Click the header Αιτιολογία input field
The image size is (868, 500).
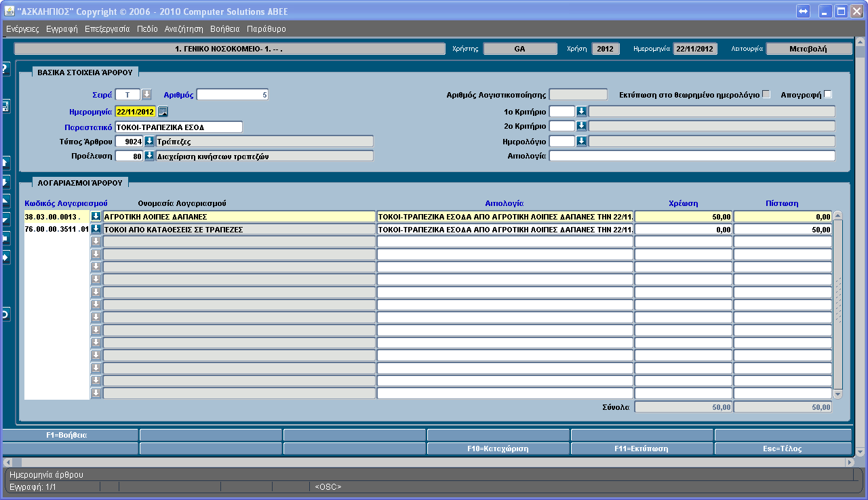pyautogui.click(x=692, y=156)
